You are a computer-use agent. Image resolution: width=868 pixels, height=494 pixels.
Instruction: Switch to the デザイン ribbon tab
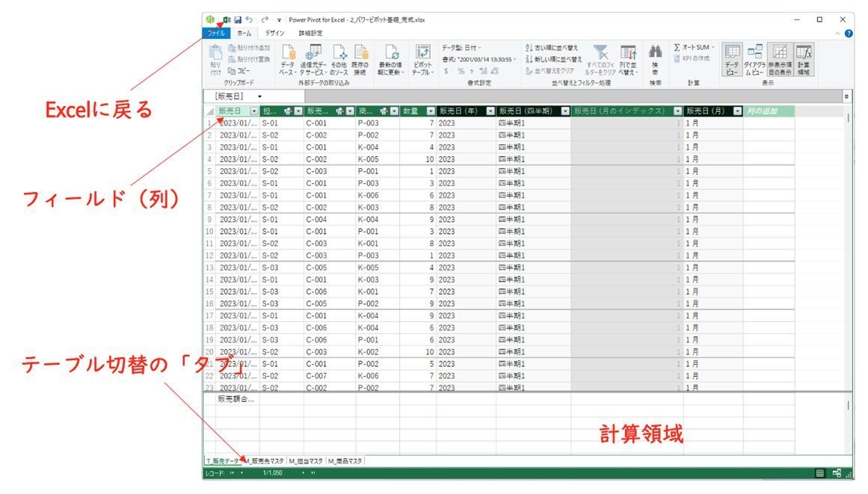(274, 33)
